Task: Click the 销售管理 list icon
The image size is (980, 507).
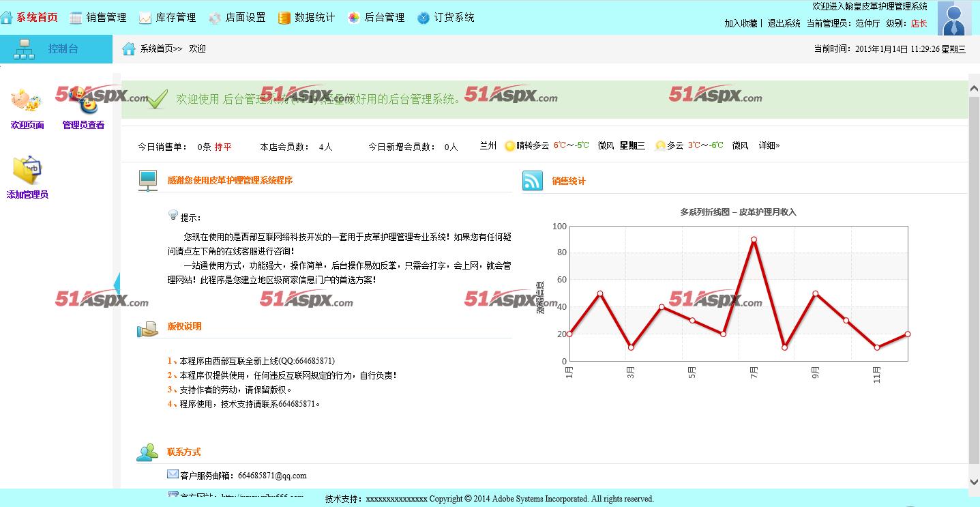Action: pos(76,18)
